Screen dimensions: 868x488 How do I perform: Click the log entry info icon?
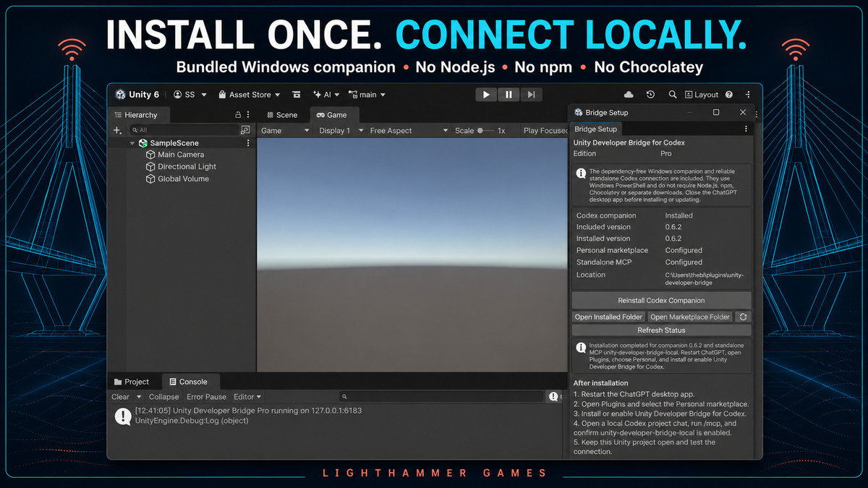click(123, 415)
